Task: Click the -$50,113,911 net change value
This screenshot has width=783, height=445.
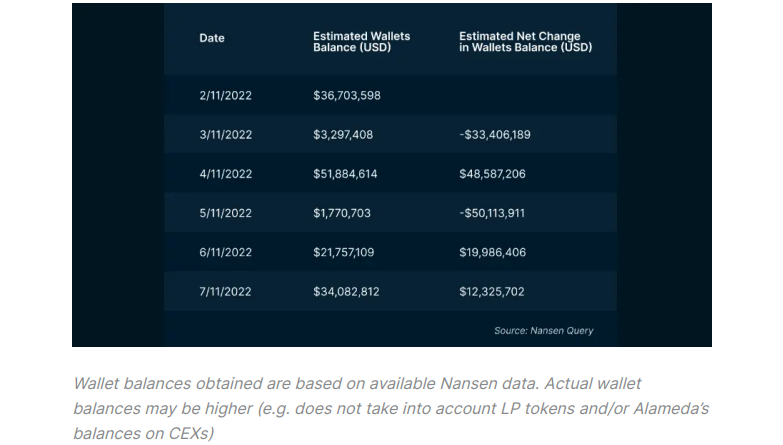Action: click(492, 213)
